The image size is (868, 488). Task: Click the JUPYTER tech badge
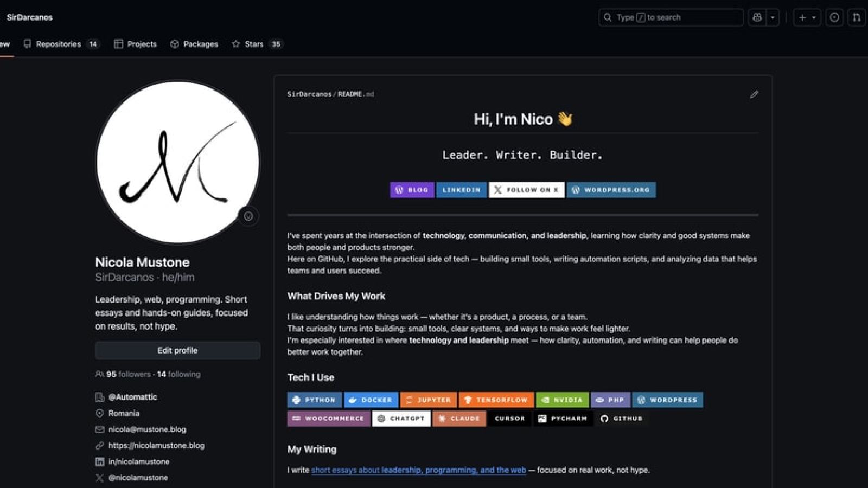(429, 400)
